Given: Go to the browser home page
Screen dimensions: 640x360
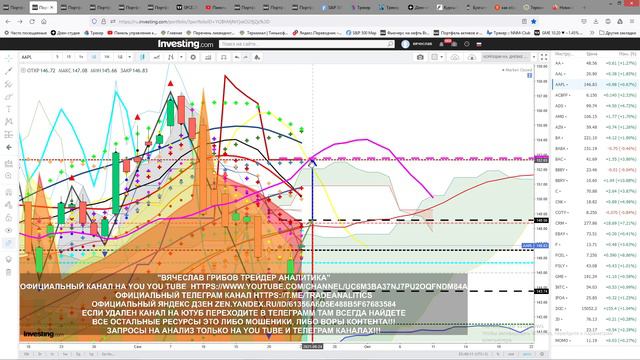Looking at the screenshot, I should click(x=44, y=21).
